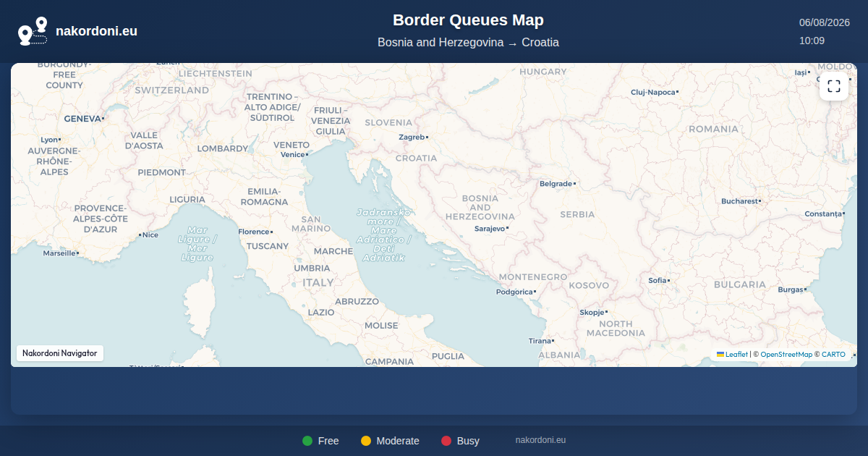Image resolution: width=868 pixels, height=456 pixels.
Task: Click the footer nakordoni.eu text
Action: (x=540, y=440)
